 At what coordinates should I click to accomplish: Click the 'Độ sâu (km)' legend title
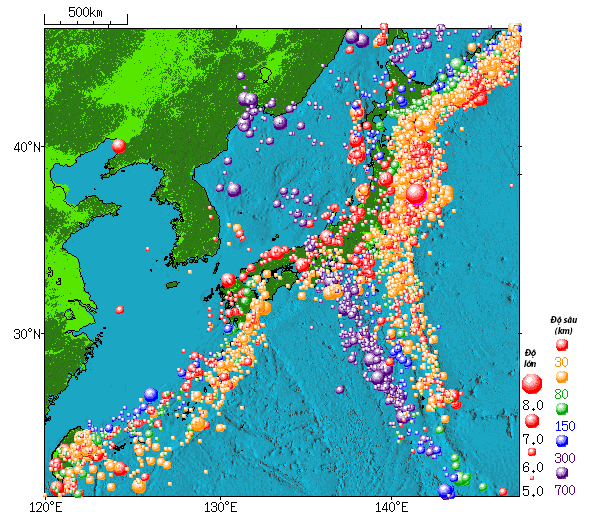click(563, 325)
